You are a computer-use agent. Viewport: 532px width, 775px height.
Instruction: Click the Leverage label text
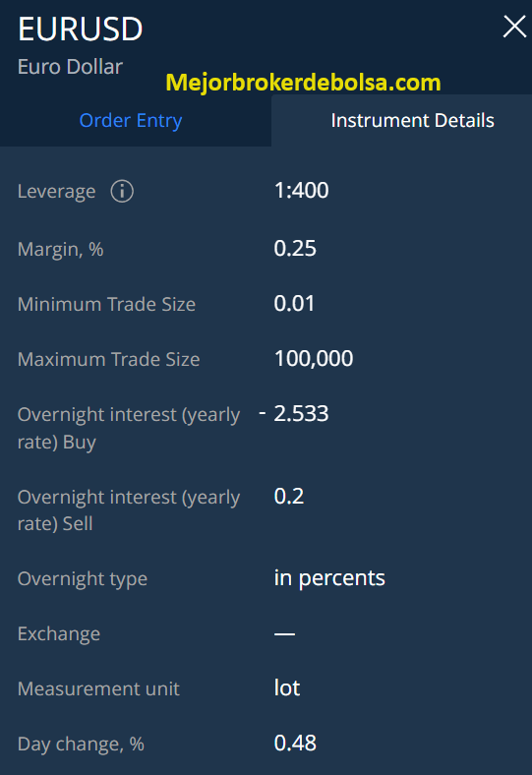pos(56,191)
